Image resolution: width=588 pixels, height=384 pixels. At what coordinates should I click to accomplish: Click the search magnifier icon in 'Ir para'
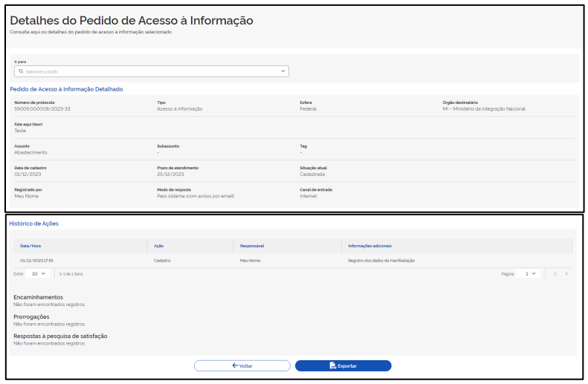22,71
